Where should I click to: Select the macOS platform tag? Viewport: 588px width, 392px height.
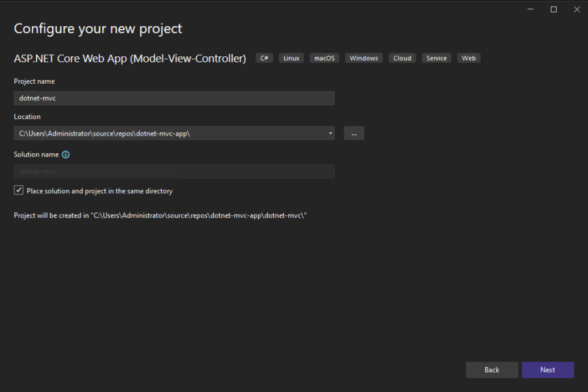[324, 57]
